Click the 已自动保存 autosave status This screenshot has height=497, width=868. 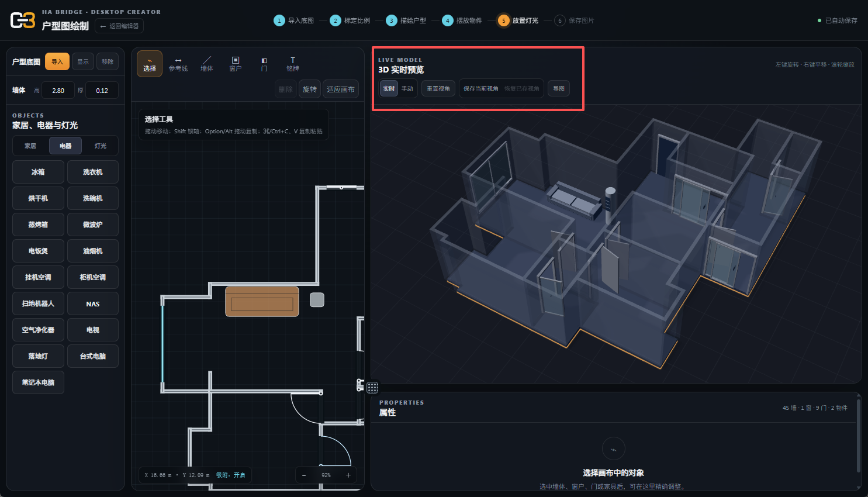(x=838, y=20)
